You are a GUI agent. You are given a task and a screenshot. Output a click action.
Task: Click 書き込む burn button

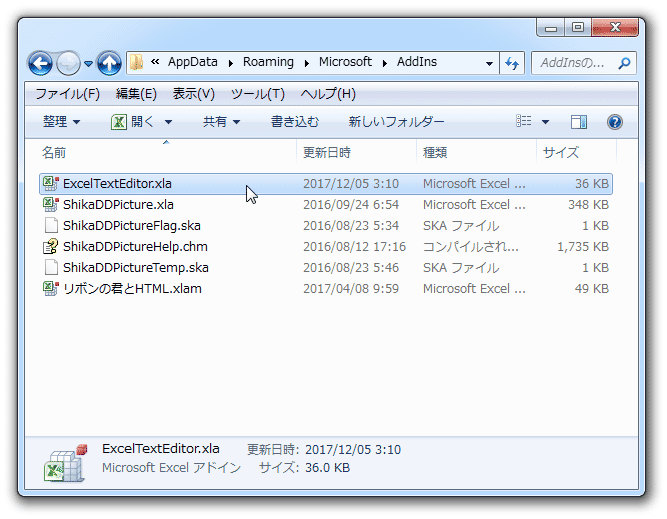(295, 122)
